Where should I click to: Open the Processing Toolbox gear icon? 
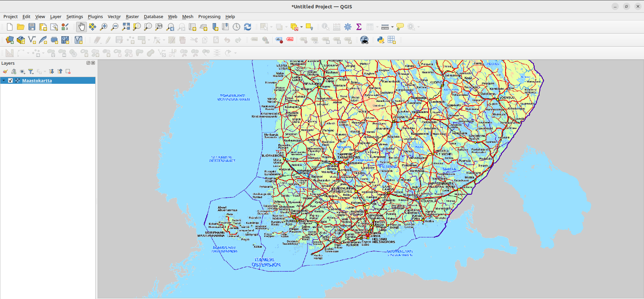pos(348,27)
